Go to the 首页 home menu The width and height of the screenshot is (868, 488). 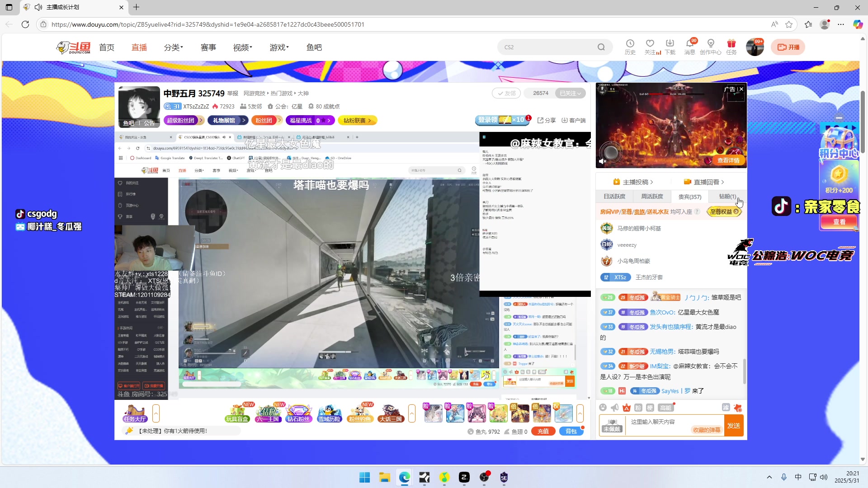point(107,47)
